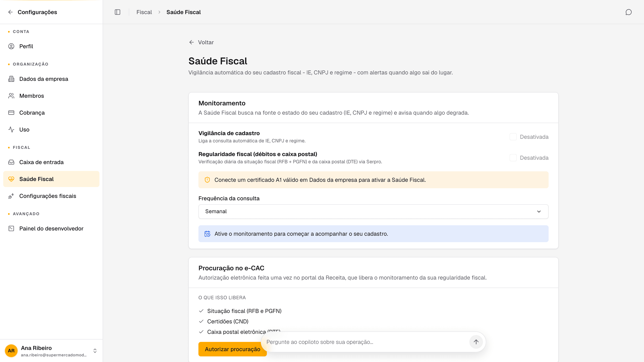Screen dimensions: 644x362
Task: Click the 'Monitoramento' card heading
Action: 222,103
